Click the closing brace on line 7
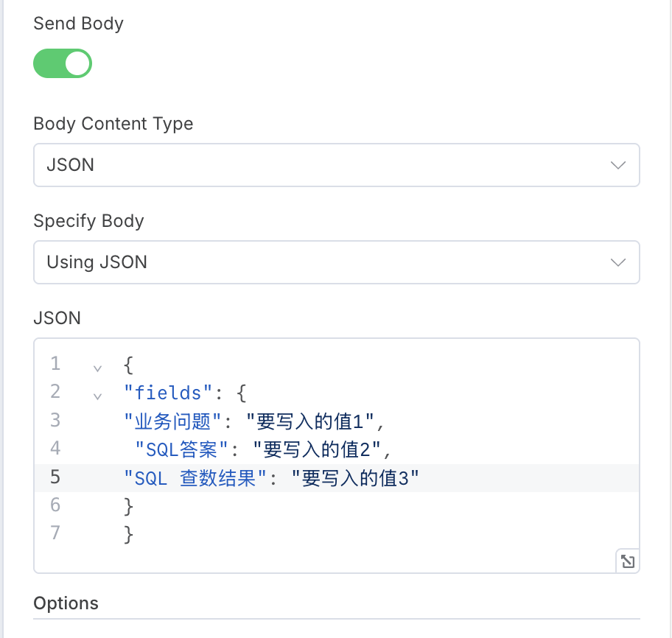The height and width of the screenshot is (638, 672). point(129,533)
